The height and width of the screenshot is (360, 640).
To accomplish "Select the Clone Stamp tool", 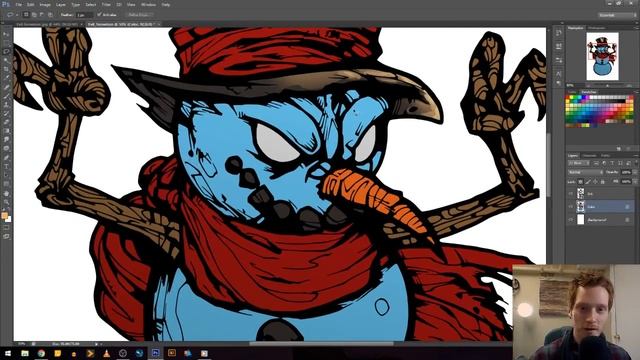I will coord(6,104).
